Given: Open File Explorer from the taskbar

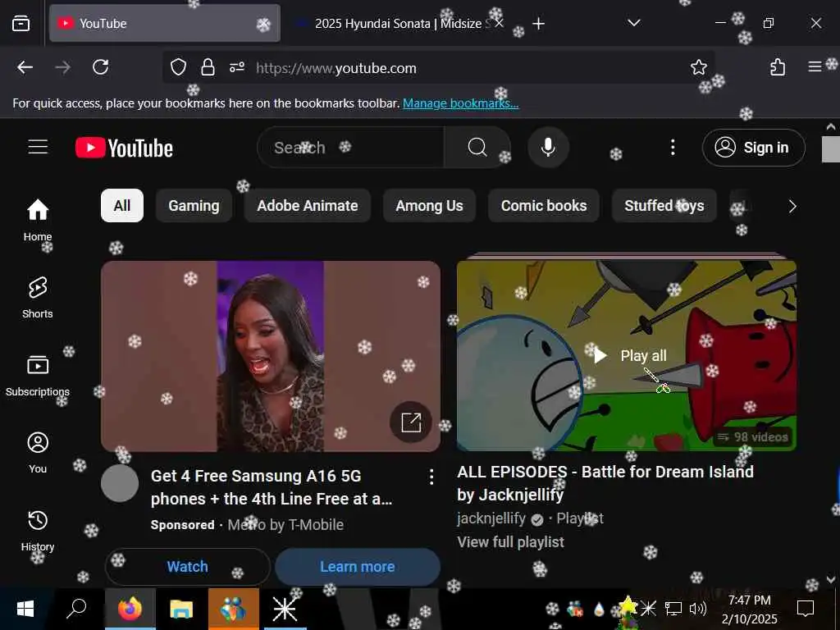Looking at the screenshot, I should [181, 609].
